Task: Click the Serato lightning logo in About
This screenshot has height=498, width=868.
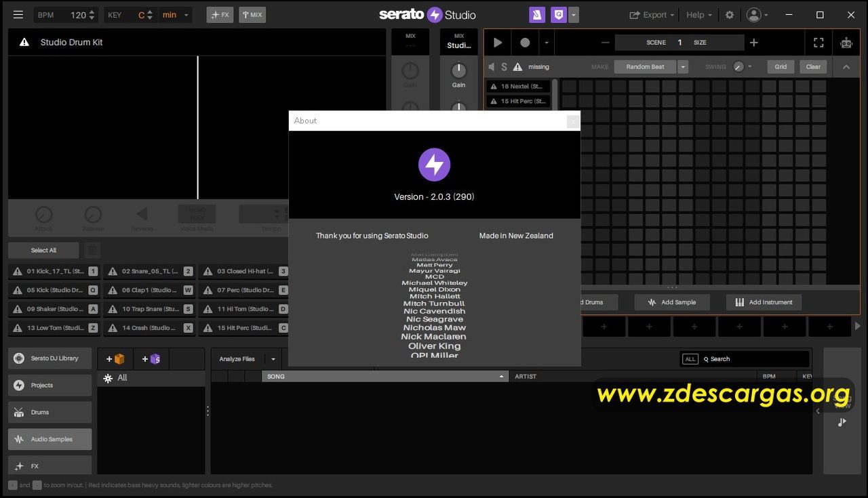Action: coord(434,165)
